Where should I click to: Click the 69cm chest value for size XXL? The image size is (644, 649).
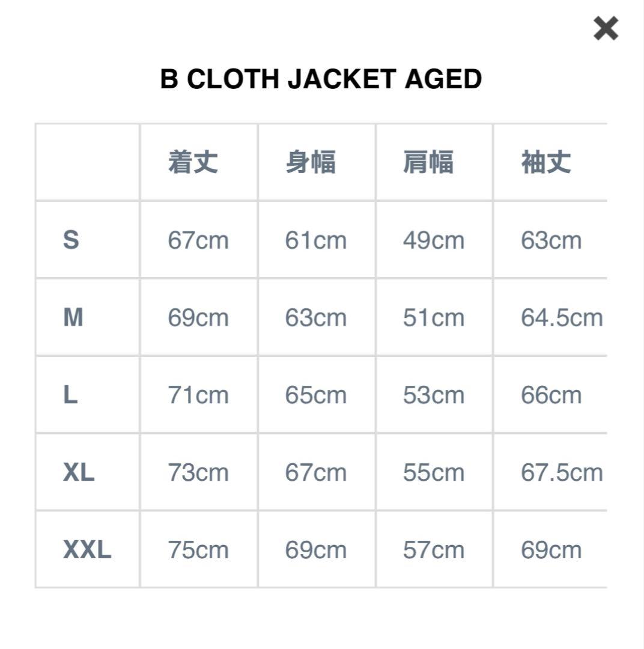pos(315,550)
